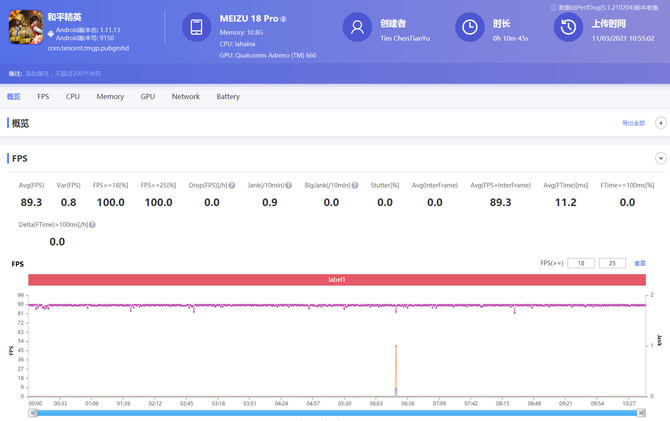Switch to the CPU tab
Screen dimensions: 670x421
73,97
